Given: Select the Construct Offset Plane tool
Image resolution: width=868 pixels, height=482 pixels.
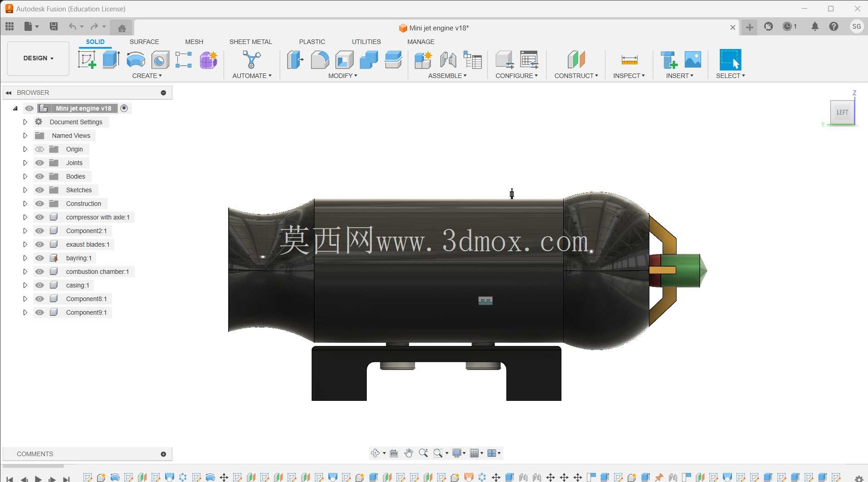Looking at the screenshot, I should [576, 60].
